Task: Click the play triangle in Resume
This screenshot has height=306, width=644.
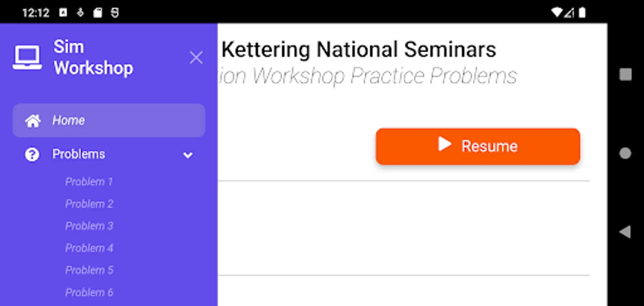Action: point(444,144)
